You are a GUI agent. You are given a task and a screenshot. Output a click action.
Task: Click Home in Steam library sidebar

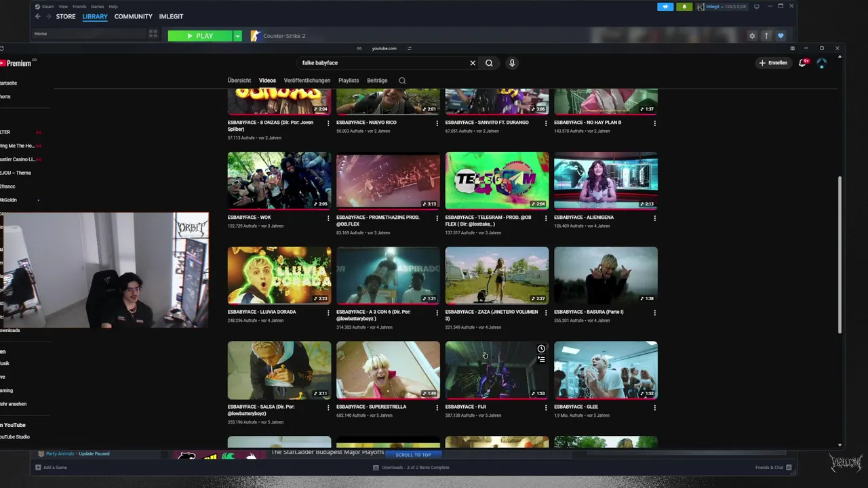(41, 33)
